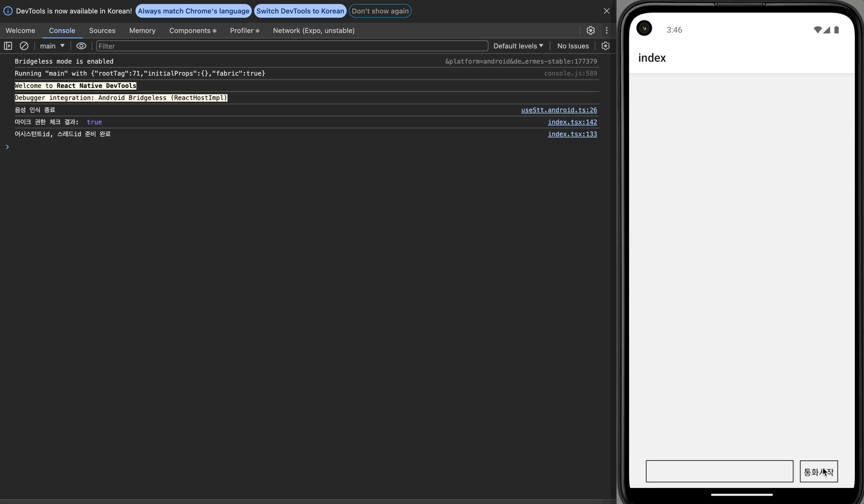Click the 'Welcome to React Native DevTools' message
Viewport: 864px width, 504px height.
tap(76, 86)
